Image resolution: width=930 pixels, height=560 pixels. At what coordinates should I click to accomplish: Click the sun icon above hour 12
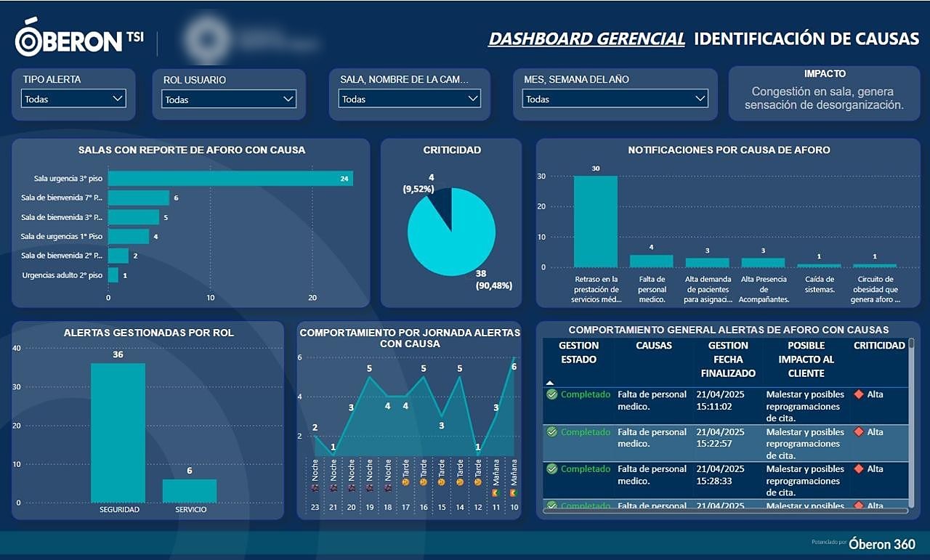coord(478,482)
